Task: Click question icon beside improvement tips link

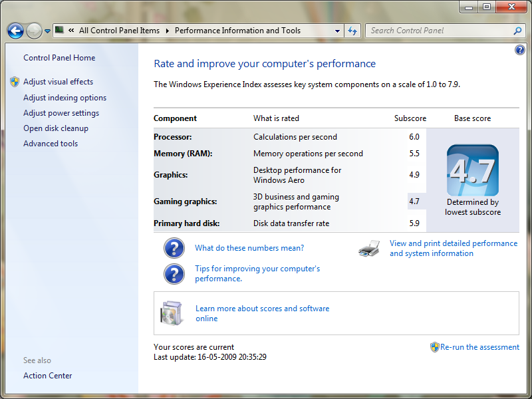Action: tap(174, 274)
